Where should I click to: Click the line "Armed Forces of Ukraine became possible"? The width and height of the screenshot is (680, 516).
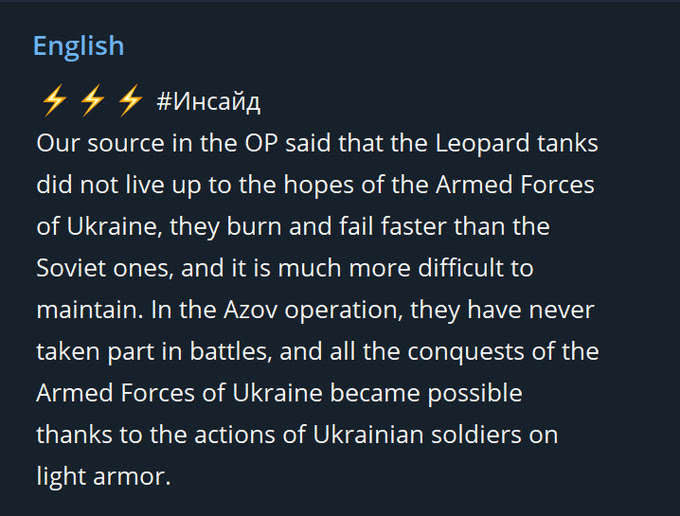[279, 393]
